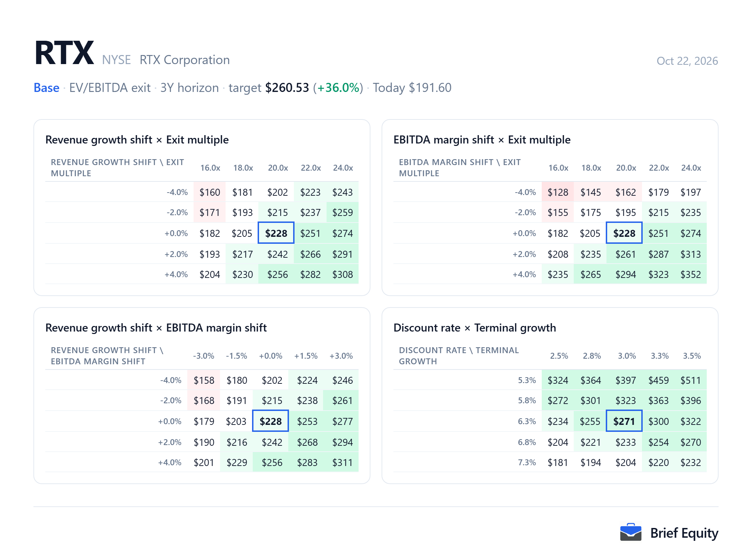Click the Discount rate × Terminal growth title
This screenshot has width=752, height=560.
coord(475,328)
